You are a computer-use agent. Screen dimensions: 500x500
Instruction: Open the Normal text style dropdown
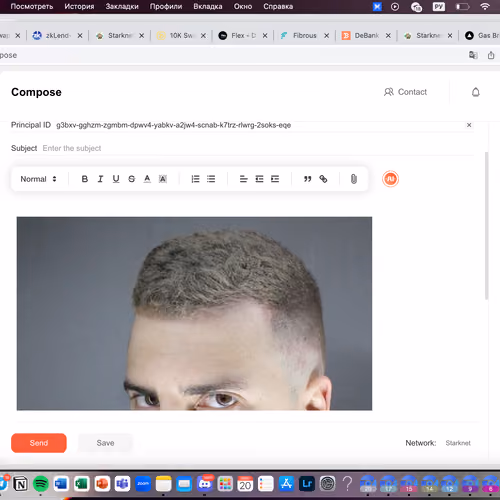(38, 179)
